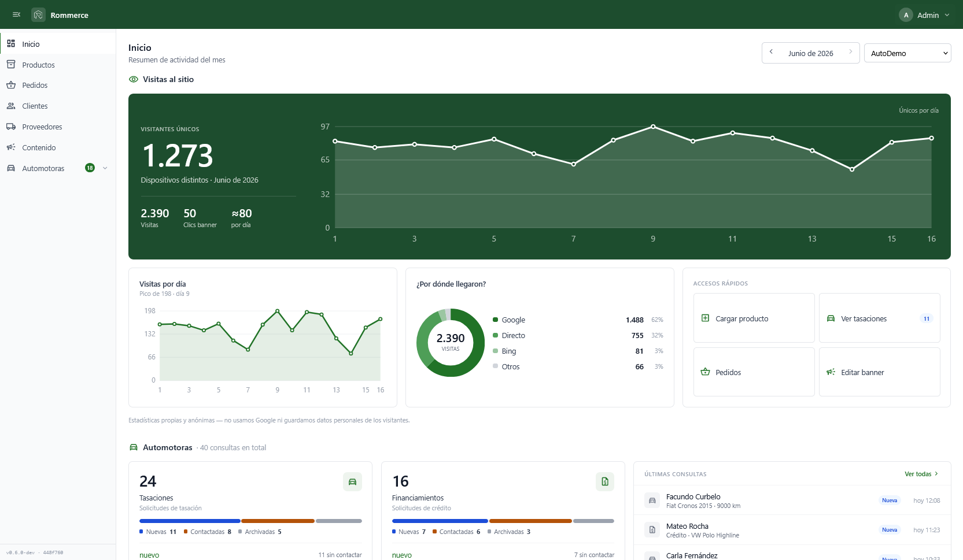Go to previous month arrow
The image size is (963, 560).
tap(771, 52)
